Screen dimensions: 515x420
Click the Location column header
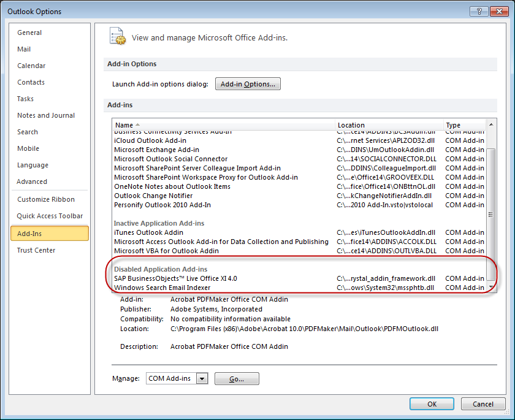click(389, 125)
